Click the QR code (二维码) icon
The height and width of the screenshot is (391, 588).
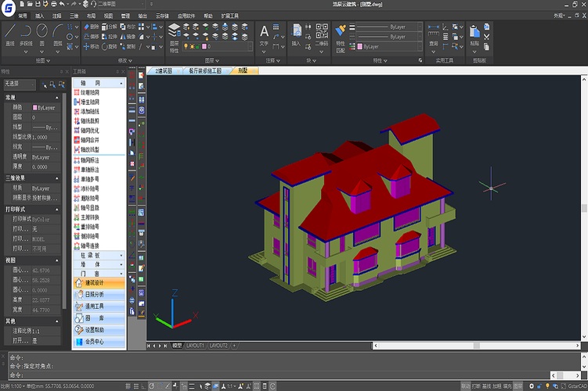321,35
